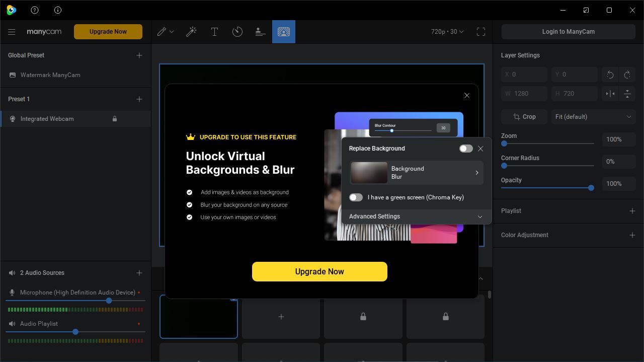Open Background Blur options arrow
This screenshot has height=362, width=644.
477,173
